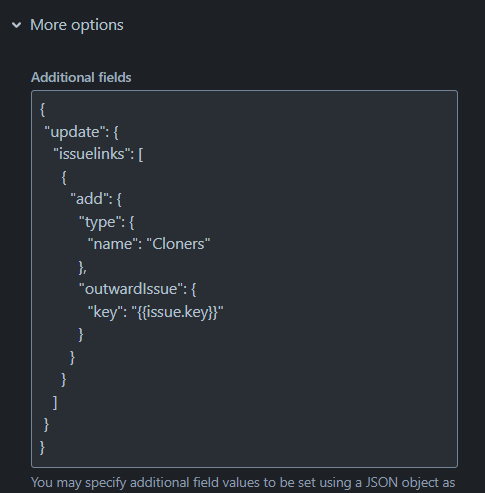Click the opening square bracket after issuelinks

coord(141,155)
